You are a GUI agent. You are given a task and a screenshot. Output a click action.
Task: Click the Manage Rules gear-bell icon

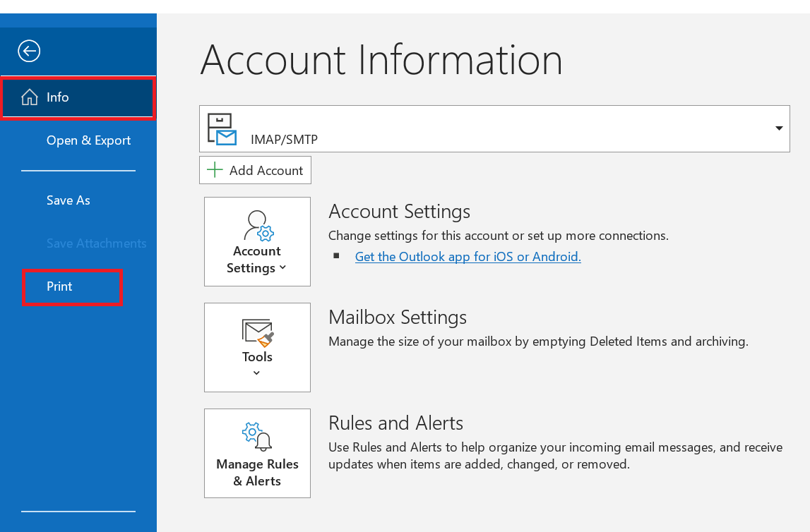[257, 437]
